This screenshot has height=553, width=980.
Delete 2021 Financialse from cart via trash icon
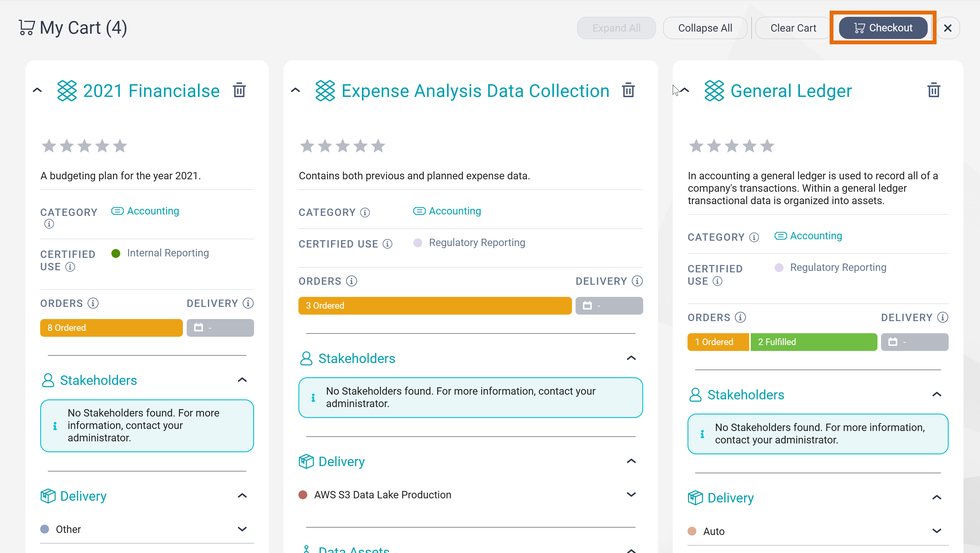tap(239, 90)
